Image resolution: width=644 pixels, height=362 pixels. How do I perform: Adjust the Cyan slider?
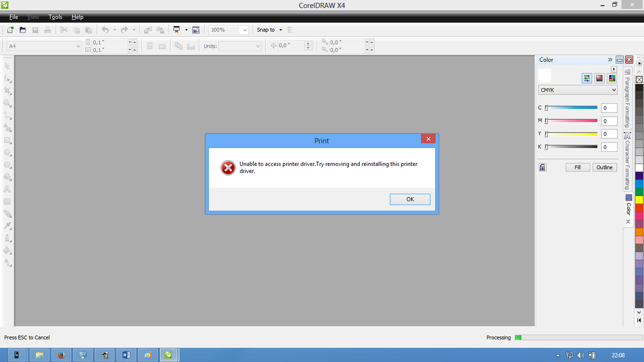(572, 108)
